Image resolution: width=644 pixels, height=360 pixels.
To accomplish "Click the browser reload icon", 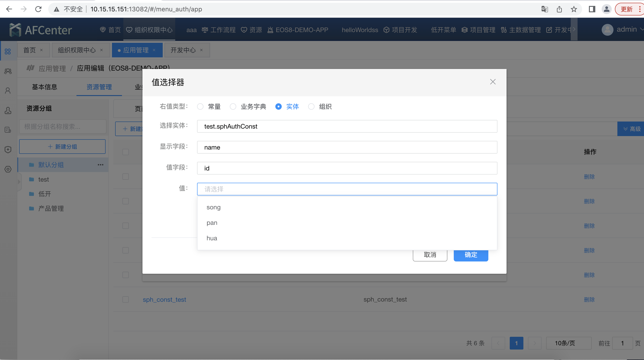I will (x=38, y=9).
